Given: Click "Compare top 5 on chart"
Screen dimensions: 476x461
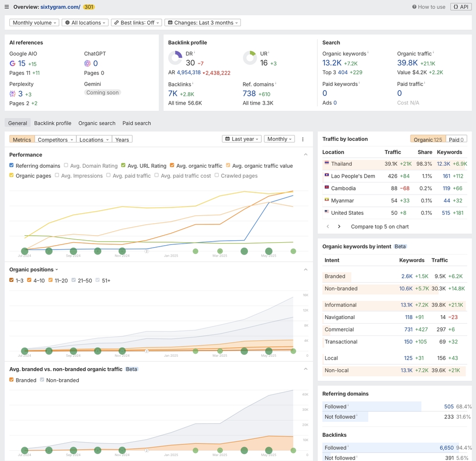Looking at the screenshot, I should pyautogui.click(x=380, y=226).
